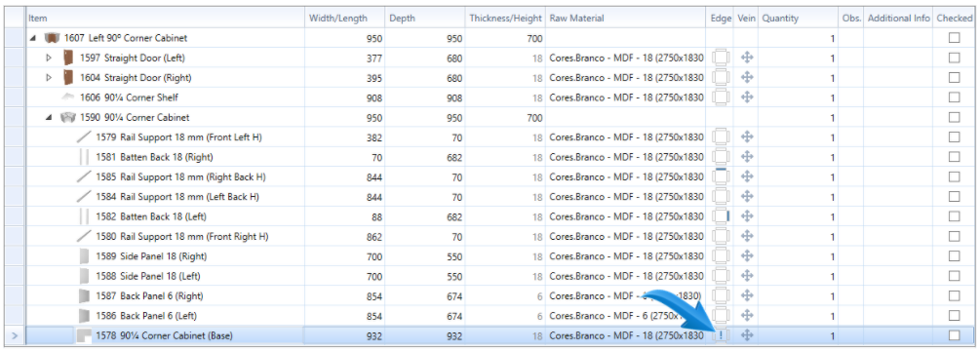Sort by Depth column header
The image size is (980, 351).
pyautogui.click(x=425, y=19)
